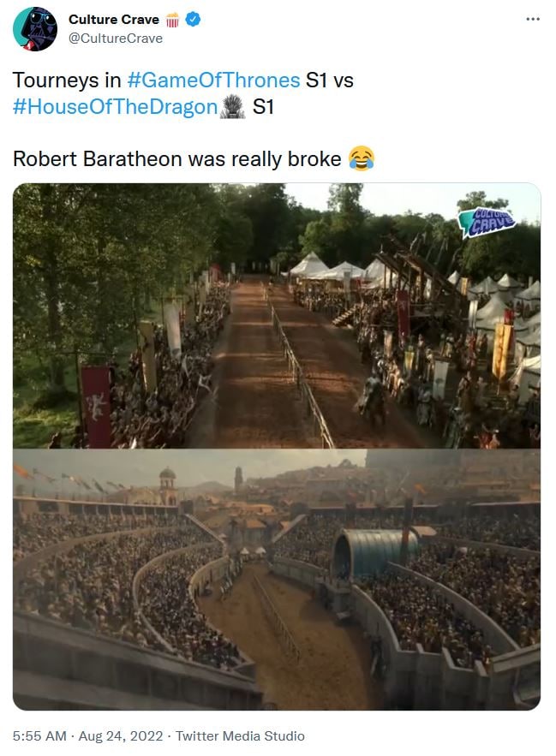Click the crying-laughing emoji in tweet
This screenshot has height=756, width=556.
(x=362, y=158)
